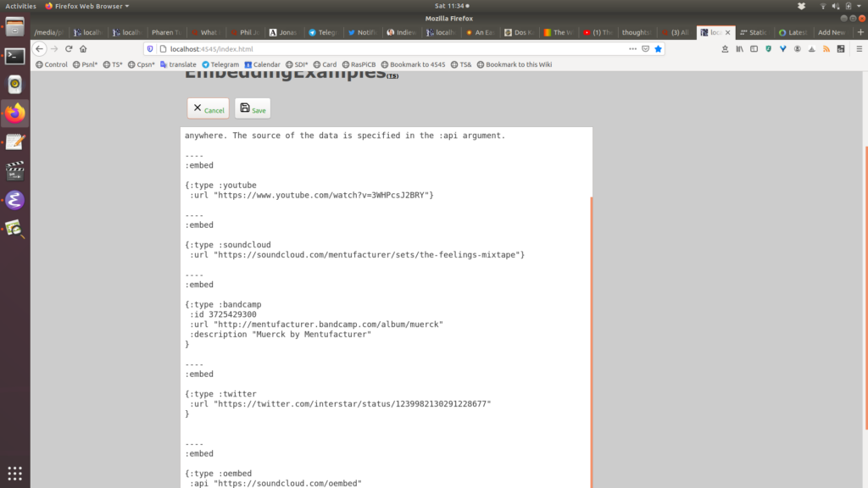
Task: Open the TS& bookmark
Action: pos(461,64)
